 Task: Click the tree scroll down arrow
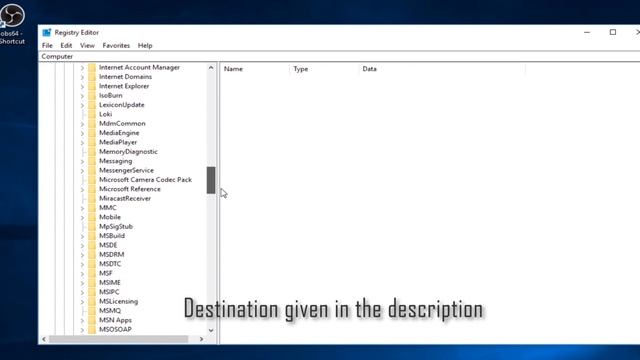[x=211, y=330]
